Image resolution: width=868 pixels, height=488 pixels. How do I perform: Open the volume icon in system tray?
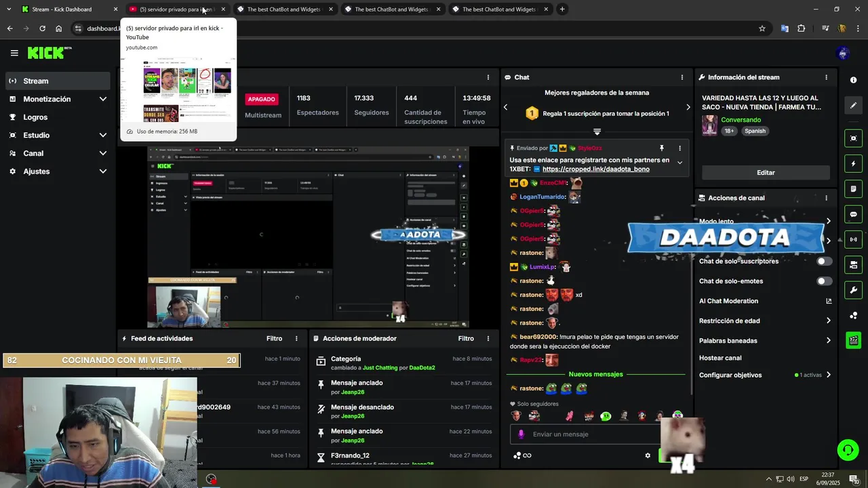coord(791,479)
